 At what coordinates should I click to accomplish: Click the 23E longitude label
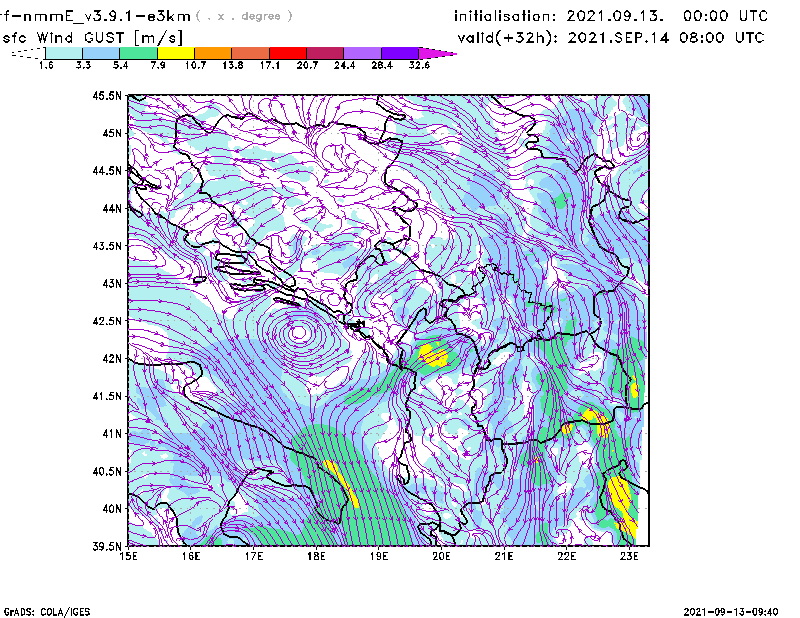[629, 556]
